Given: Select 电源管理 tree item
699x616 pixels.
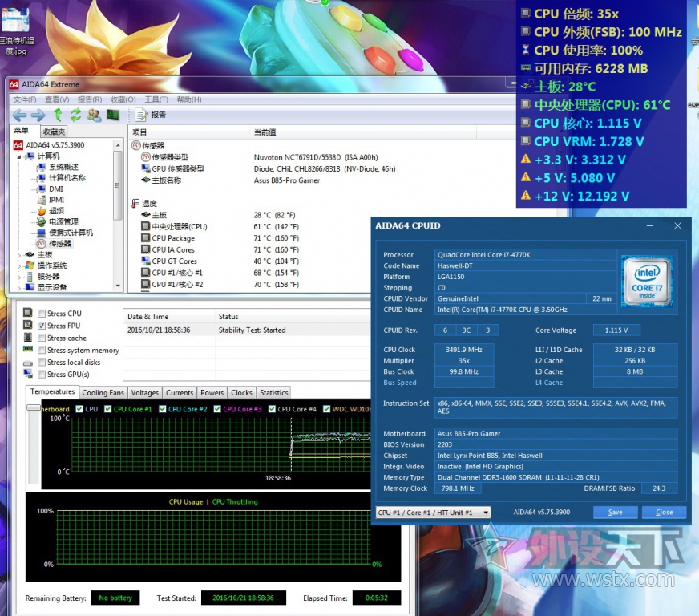Looking at the screenshot, I should 63,221.
